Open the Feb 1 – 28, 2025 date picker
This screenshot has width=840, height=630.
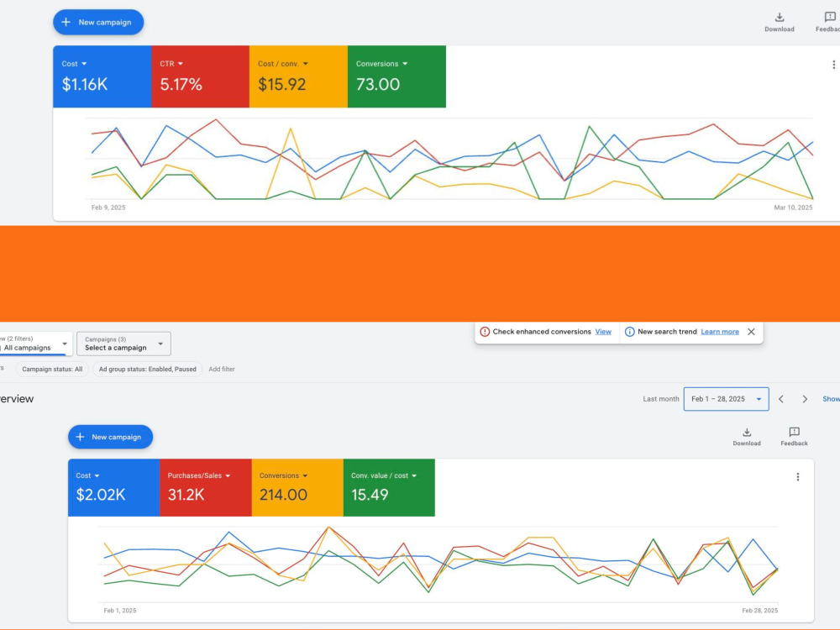[x=726, y=399]
